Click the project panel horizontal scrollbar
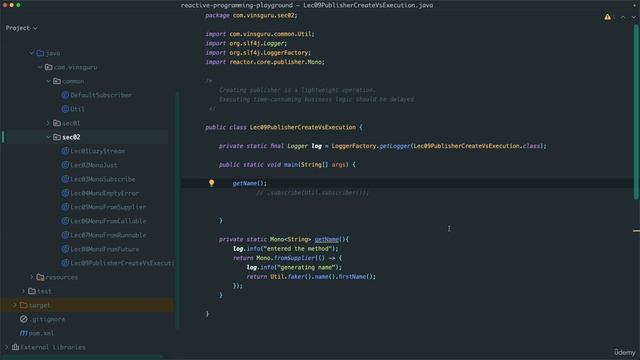The width and height of the screenshot is (640, 360). coord(82,357)
